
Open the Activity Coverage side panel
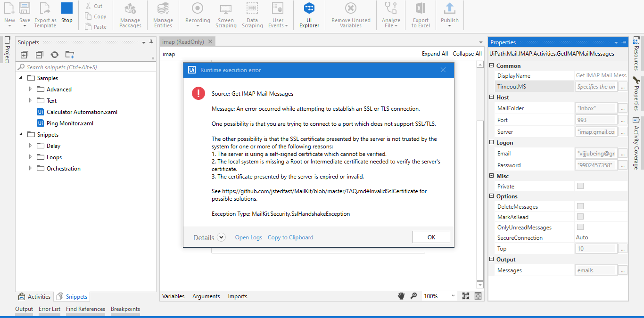636,143
